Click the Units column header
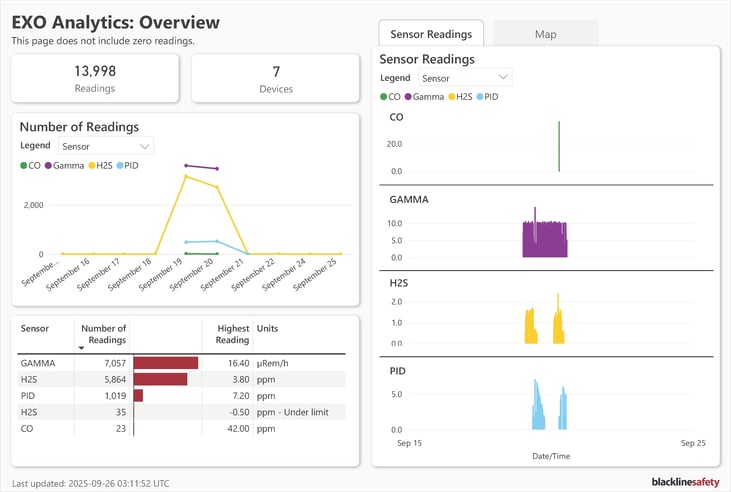This screenshot has width=731, height=492. (x=267, y=328)
